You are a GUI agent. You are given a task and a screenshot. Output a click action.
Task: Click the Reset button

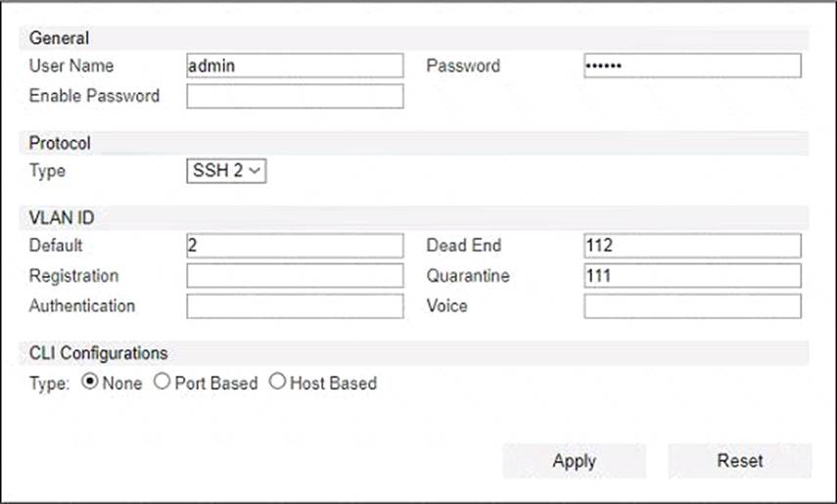coord(740,461)
